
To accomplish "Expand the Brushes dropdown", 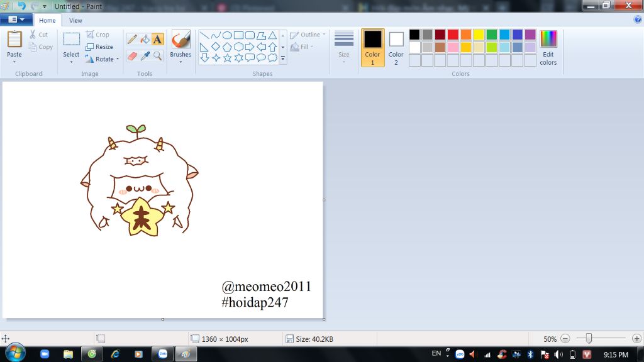I will pos(180,62).
